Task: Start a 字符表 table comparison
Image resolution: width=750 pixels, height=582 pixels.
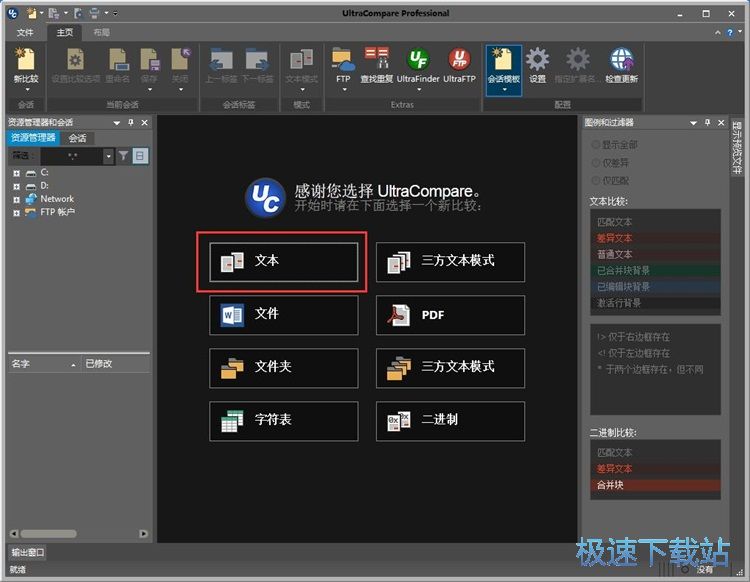Action: point(284,421)
